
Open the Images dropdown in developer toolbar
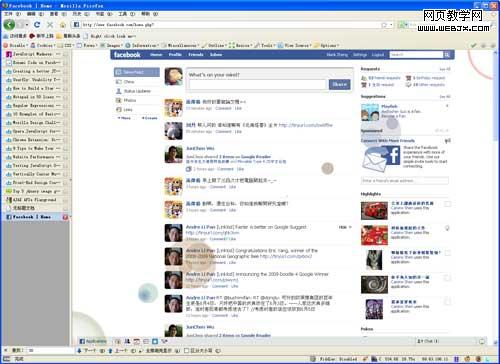(x=112, y=45)
